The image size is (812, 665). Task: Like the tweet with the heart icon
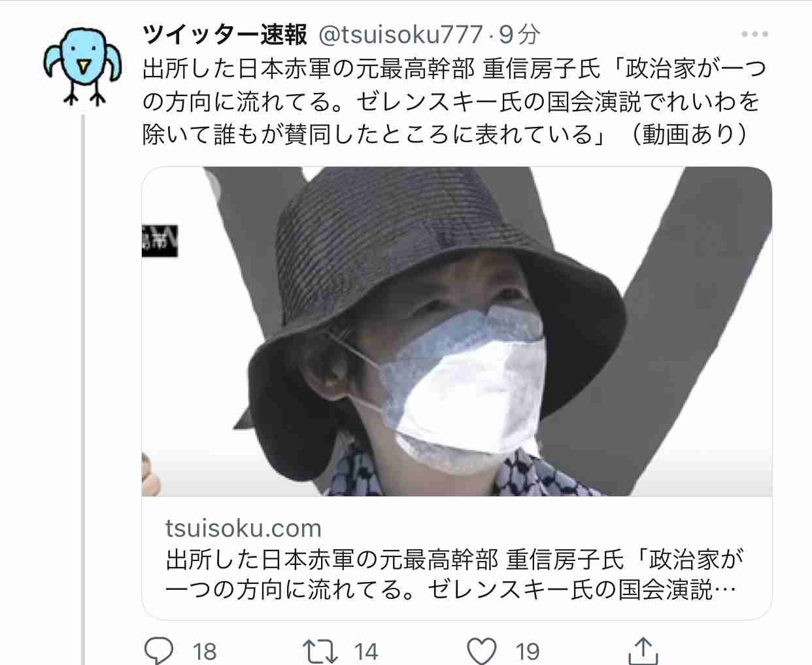[x=482, y=651]
